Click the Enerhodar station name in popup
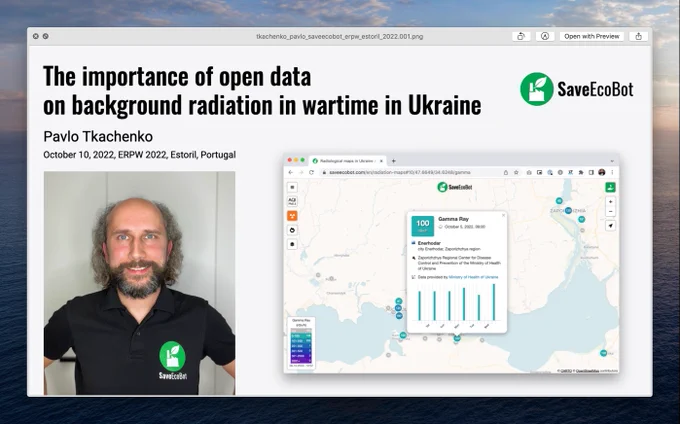The height and width of the screenshot is (424, 680). pos(429,243)
